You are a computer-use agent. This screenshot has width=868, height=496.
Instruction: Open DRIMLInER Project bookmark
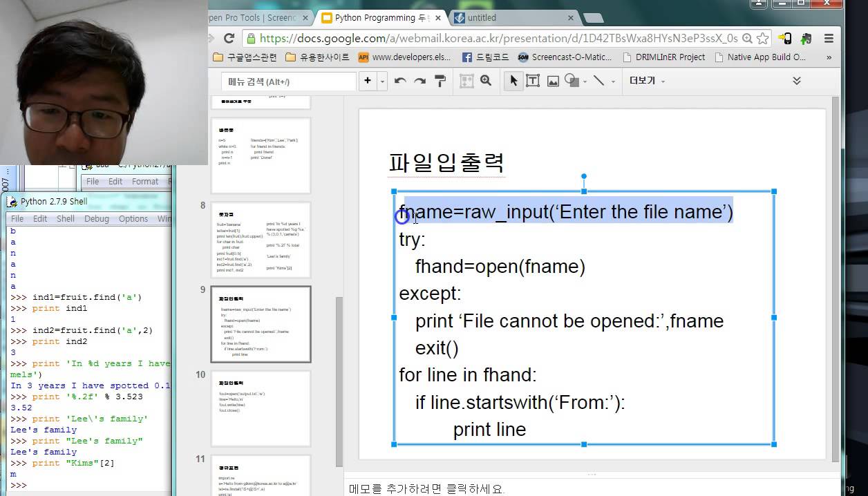click(x=664, y=57)
